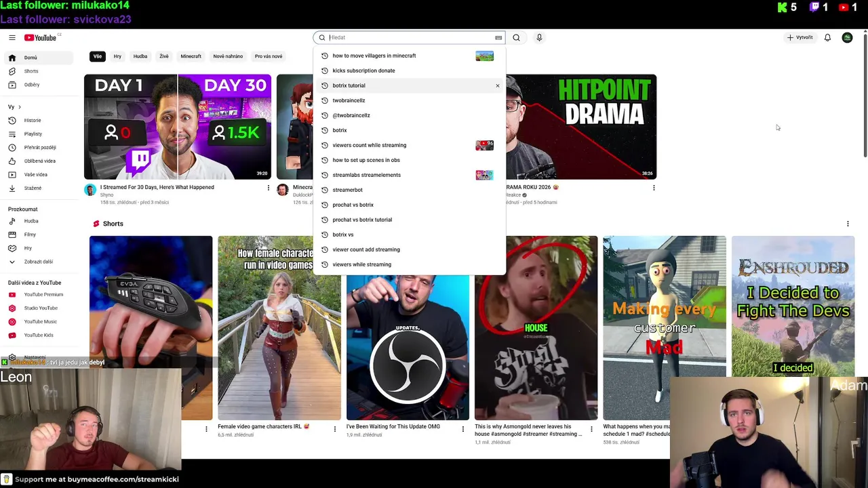Open Vaše videa in the sidebar
Image resolution: width=868 pixels, height=488 pixels.
click(x=37, y=175)
